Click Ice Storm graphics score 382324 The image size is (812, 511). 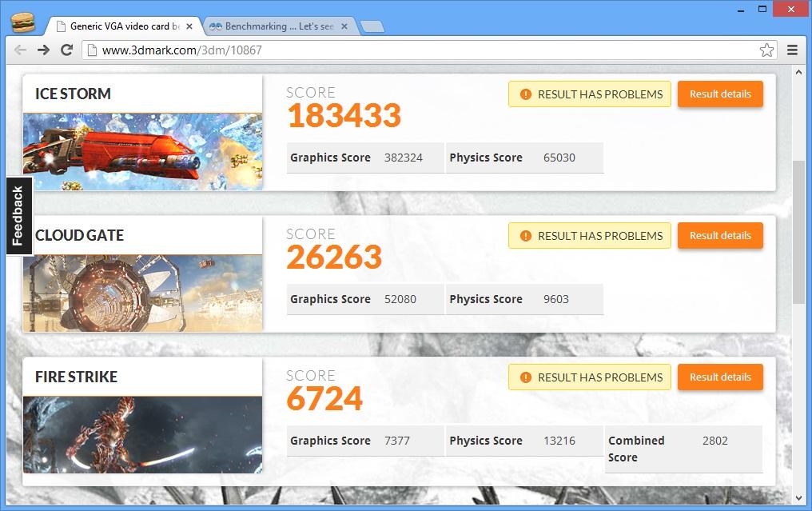click(x=404, y=158)
